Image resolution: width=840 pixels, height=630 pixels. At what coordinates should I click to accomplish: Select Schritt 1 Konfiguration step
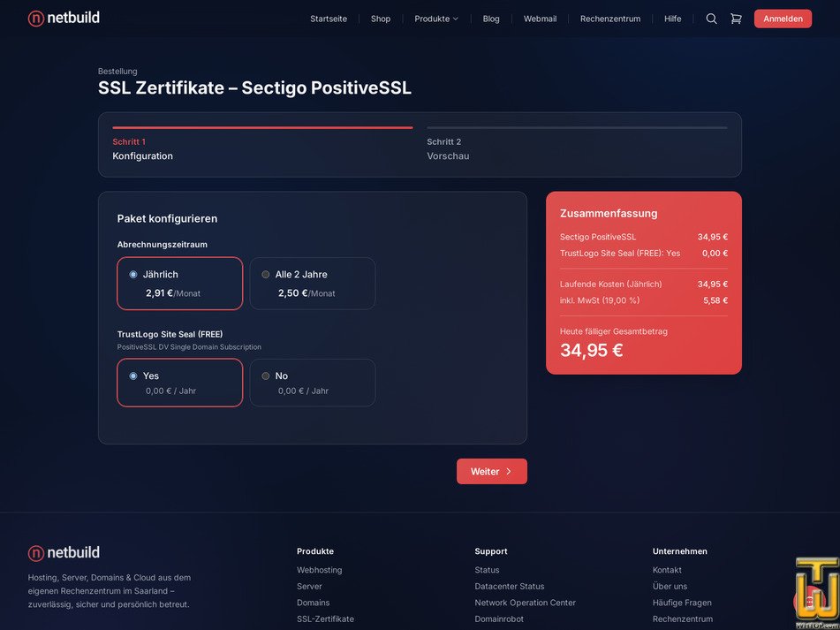262,145
